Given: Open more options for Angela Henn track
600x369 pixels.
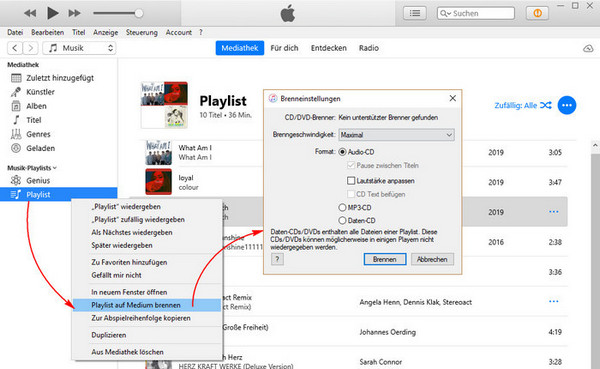Looking at the screenshot, I should tap(554, 302).
